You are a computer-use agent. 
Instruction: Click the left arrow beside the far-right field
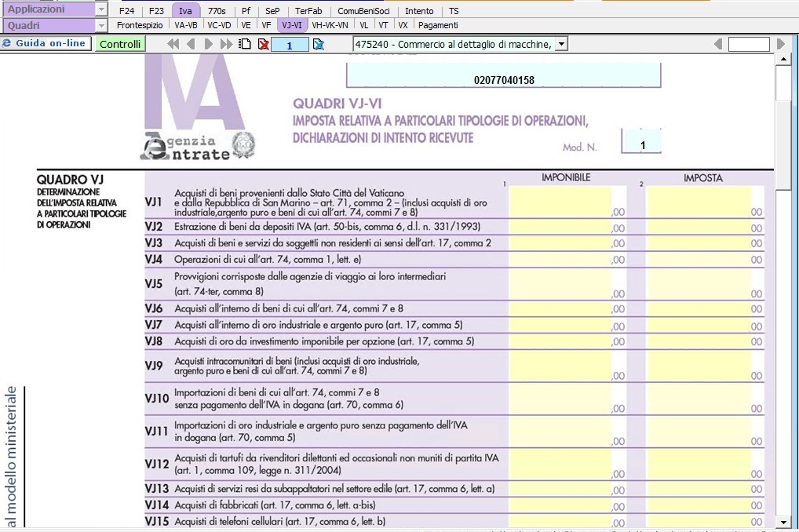(x=718, y=44)
